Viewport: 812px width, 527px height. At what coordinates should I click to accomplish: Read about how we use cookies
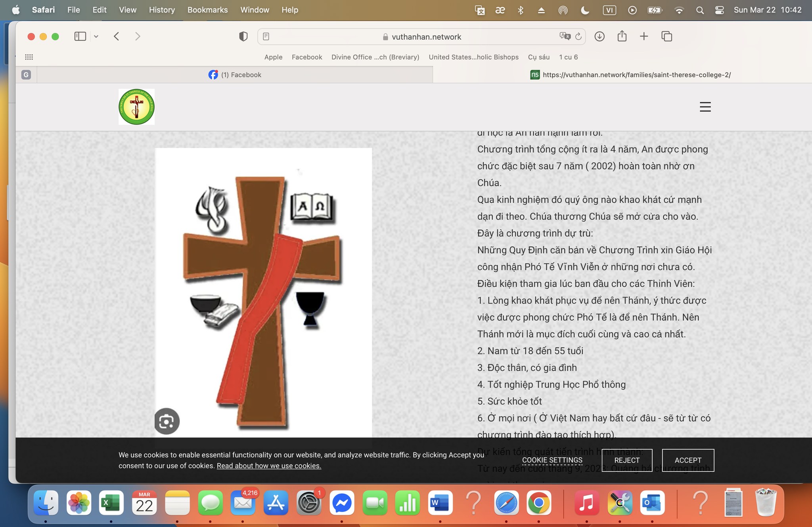[269, 466]
